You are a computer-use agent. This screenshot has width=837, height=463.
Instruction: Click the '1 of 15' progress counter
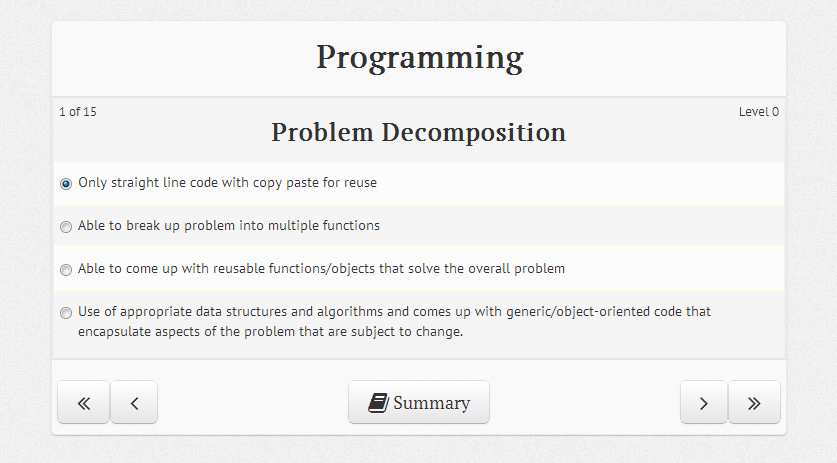(x=78, y=112)
